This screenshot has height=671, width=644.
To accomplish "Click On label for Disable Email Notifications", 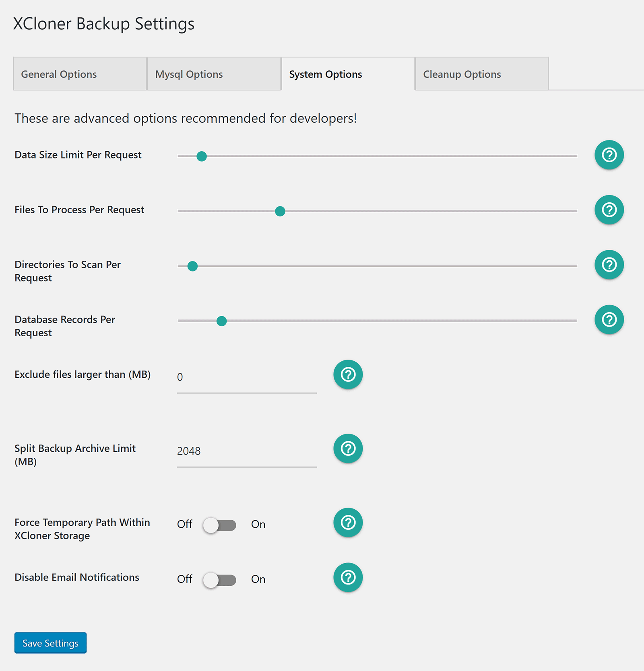I will pos(258,579).
